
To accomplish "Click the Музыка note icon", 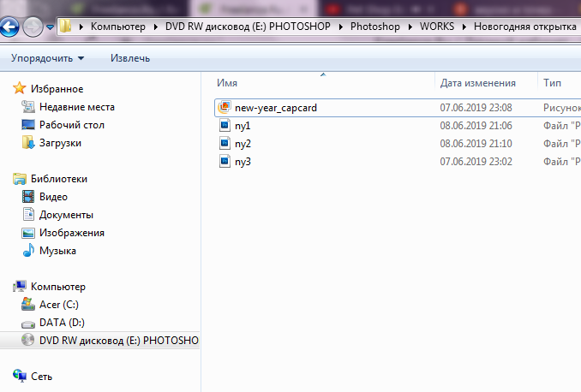I will point(28,250).
